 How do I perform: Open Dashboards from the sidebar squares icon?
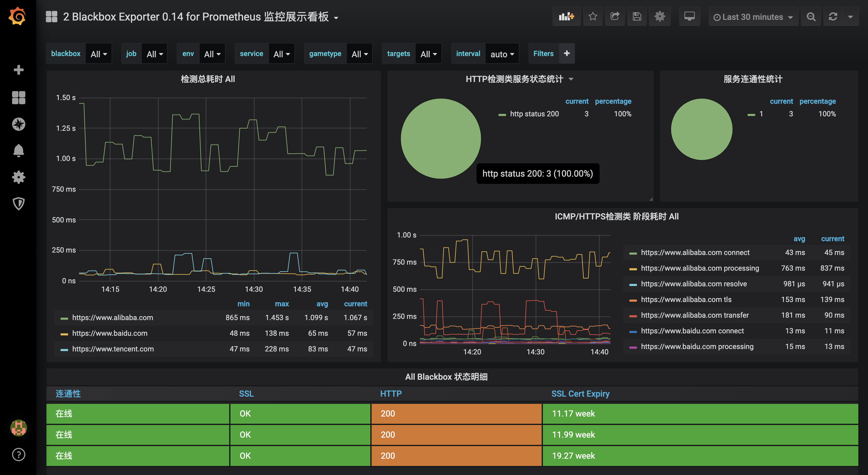(x=18, y=97)
